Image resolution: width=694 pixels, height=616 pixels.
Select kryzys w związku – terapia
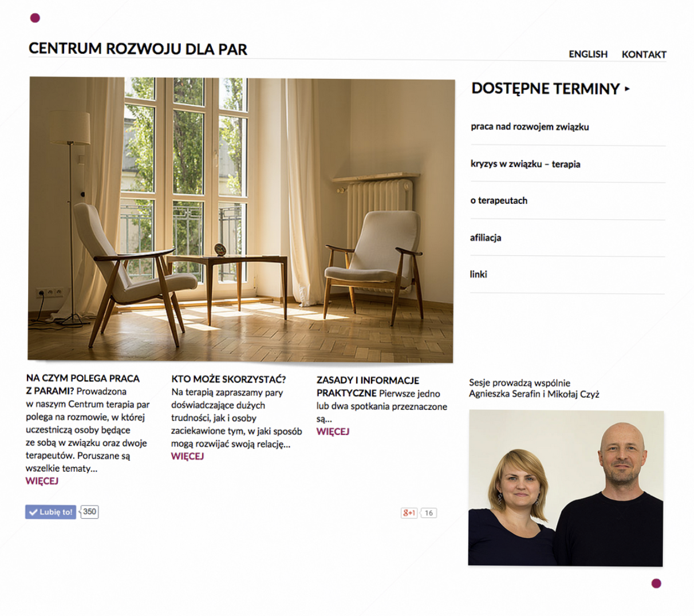(525, 164)
